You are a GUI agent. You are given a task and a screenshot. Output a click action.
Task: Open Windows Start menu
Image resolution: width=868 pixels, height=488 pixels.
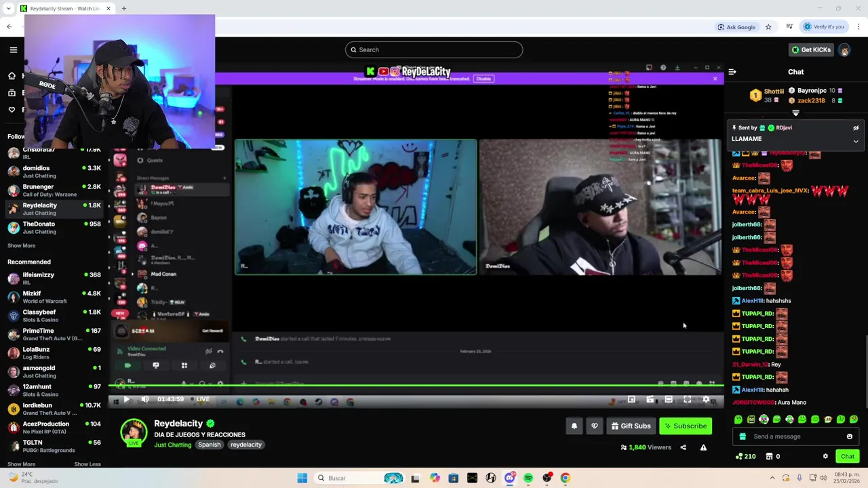[302, 478]
